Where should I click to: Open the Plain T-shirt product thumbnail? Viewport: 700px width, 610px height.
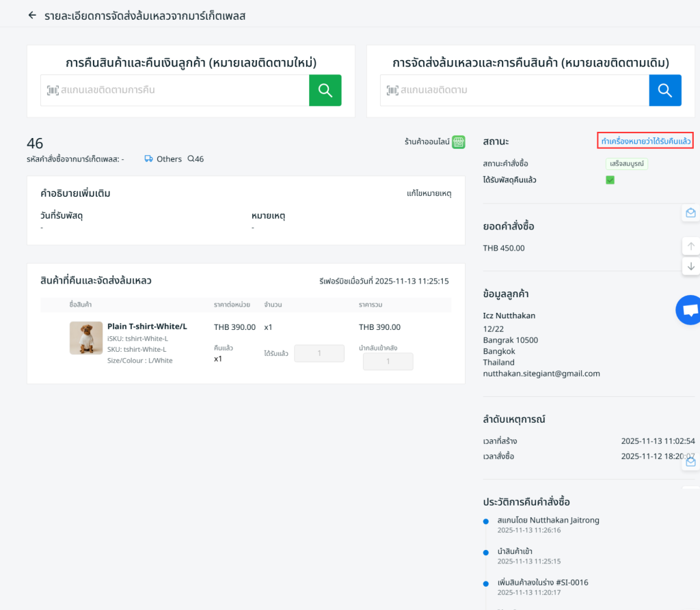(x=86, y=338)
